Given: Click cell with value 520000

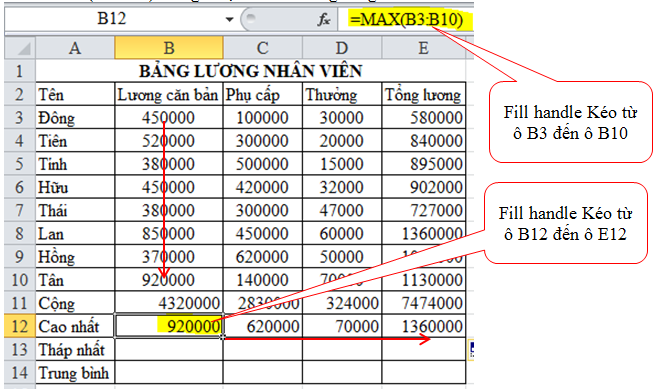Looking at the screenshot, I should click(x=169, y=141).
